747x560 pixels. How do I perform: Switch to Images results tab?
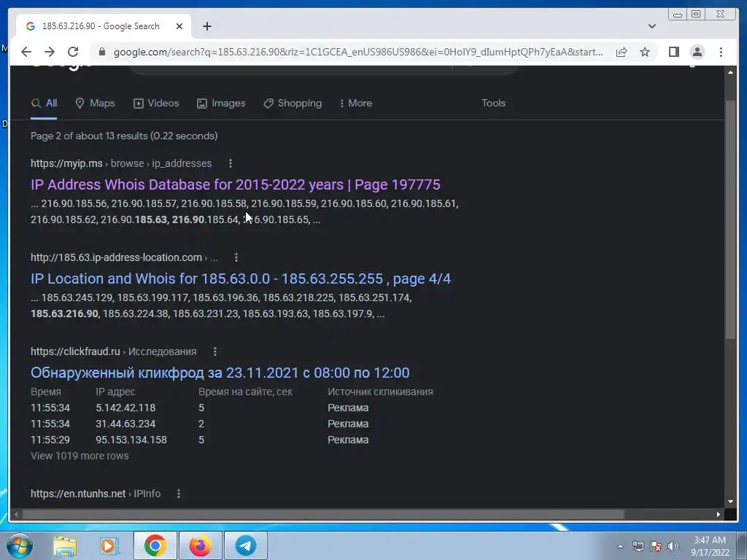221,104
